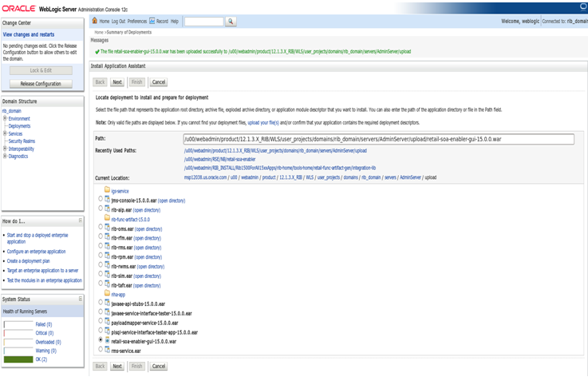Open Help in the toolbar
The width and height of the screenshot is (588, 377).
pyautogui.click(x=175, y=22)
